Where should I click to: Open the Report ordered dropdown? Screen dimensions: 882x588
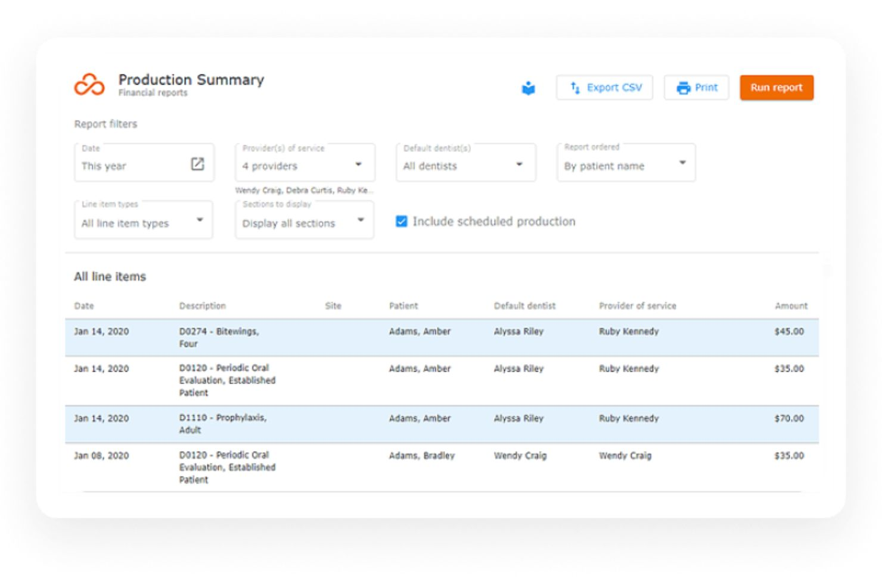click(626, 162)
